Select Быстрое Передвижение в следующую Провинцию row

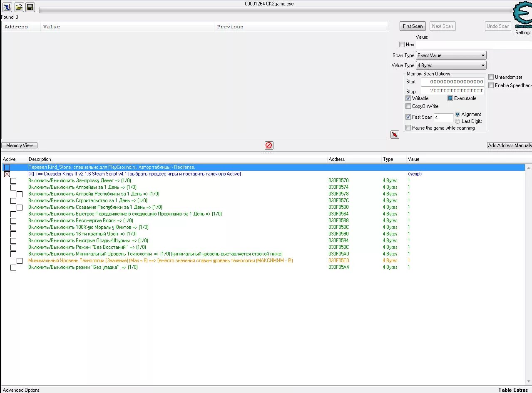pos(262,214)
